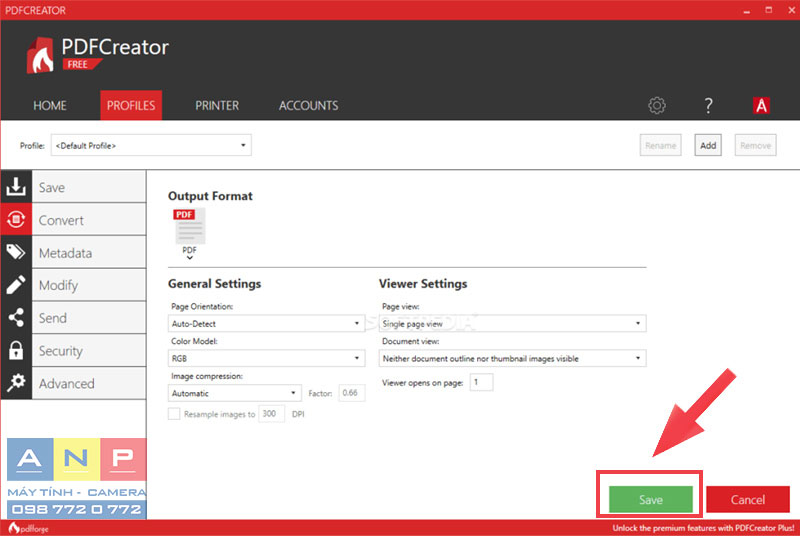This screenshot has width=800, height=536.
Task: Click the Convert circular arrows icon
Action: pos(16,219)
